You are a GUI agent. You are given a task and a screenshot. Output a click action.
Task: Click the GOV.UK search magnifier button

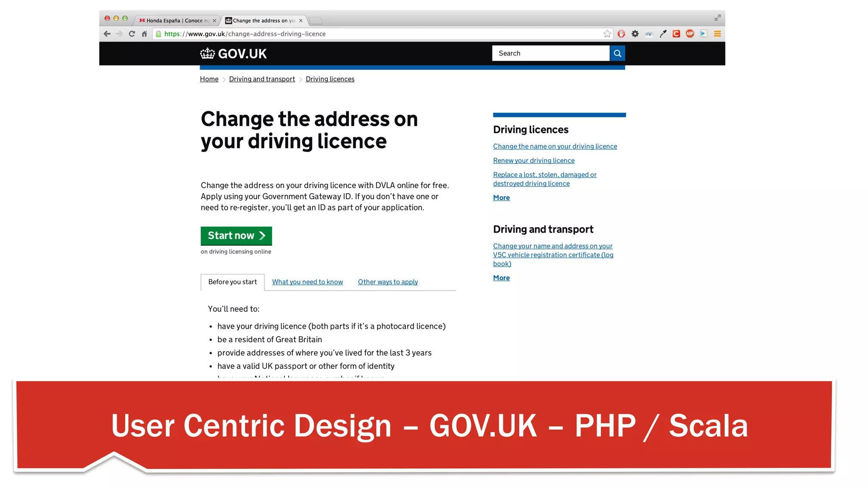pos(618,53)
